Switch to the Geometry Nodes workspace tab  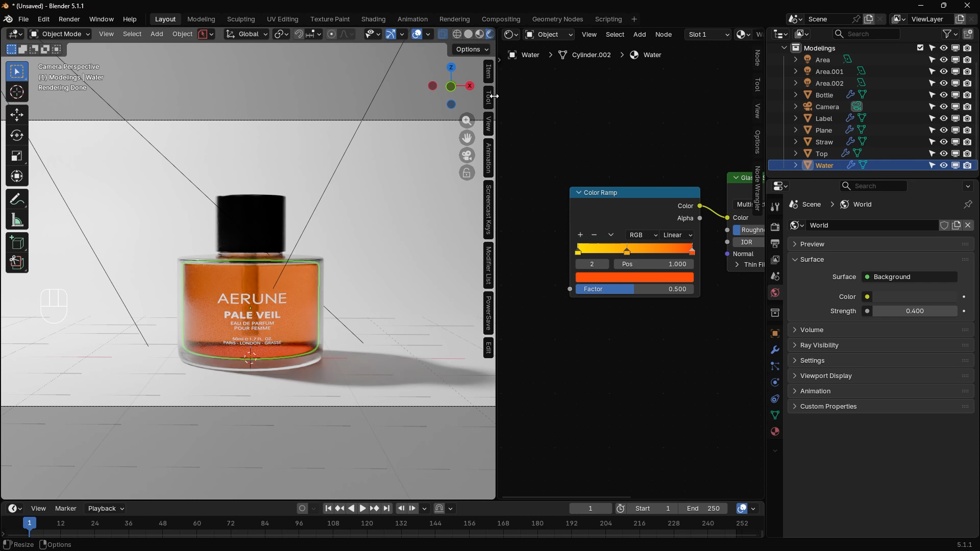pyautogui.click(x=557, y=19)
